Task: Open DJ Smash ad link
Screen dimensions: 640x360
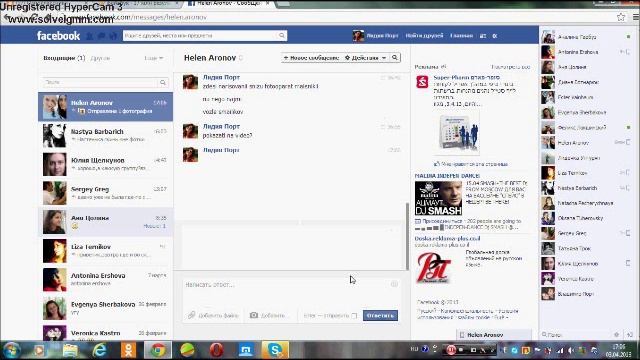Action: pyautogui.click(x=447, y=176)
